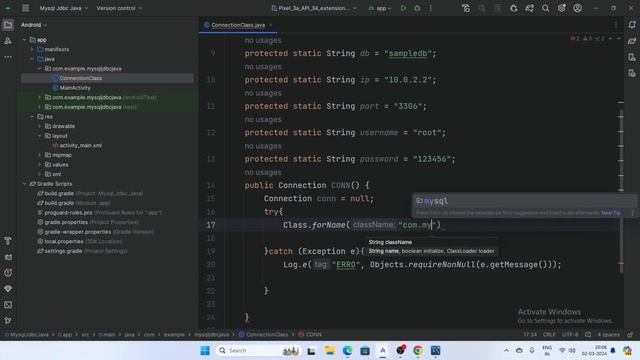
Task: Expand the values folder
Action: (40, 164)
